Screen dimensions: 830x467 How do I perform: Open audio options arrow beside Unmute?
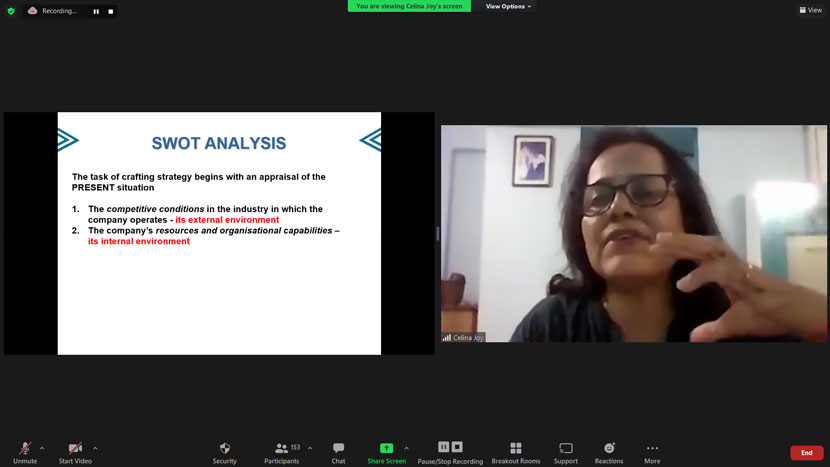[x=42, y=448]
